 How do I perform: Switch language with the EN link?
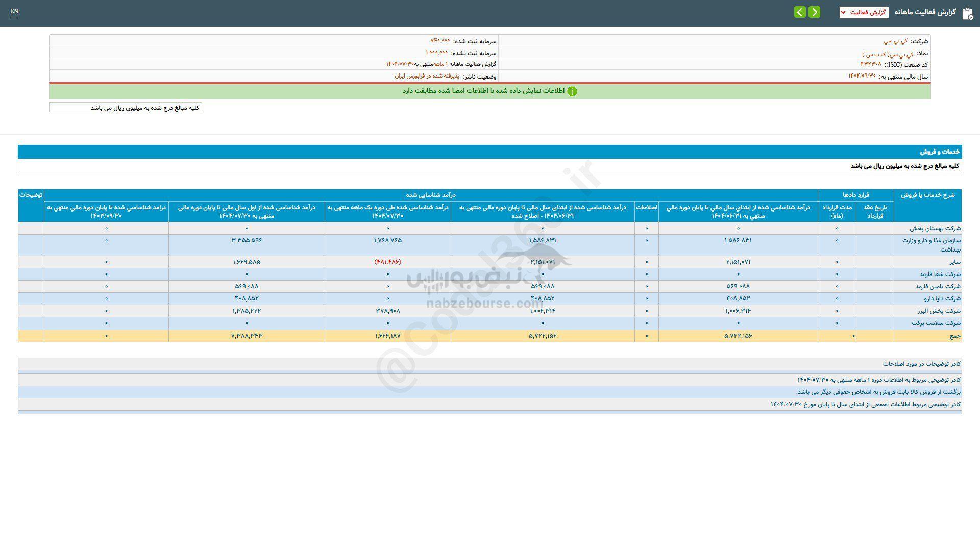click(14, 11)
